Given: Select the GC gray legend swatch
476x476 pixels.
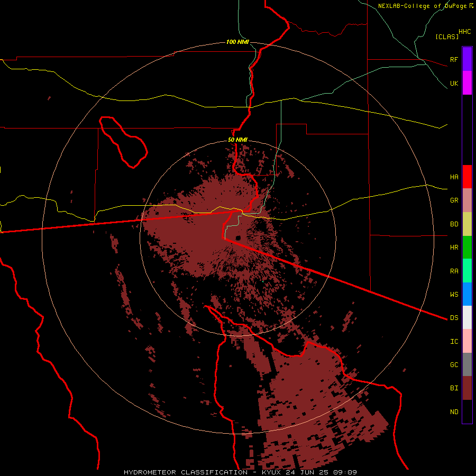Looking at the screenshot, I should coord(467,364).
